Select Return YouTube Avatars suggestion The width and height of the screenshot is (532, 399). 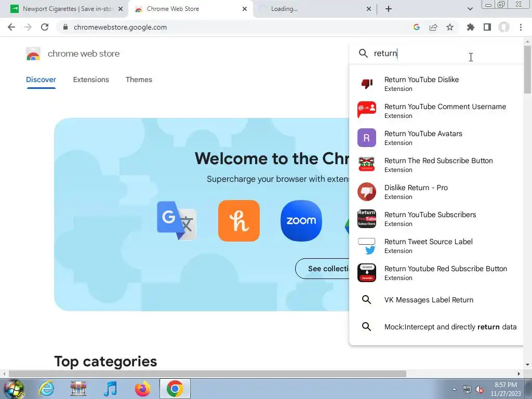[x=436, y=138]
